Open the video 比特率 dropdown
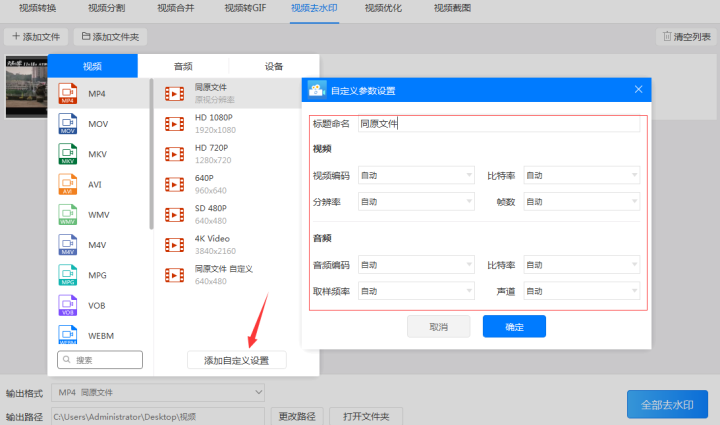The image size is (720, 425). point(581,175)
